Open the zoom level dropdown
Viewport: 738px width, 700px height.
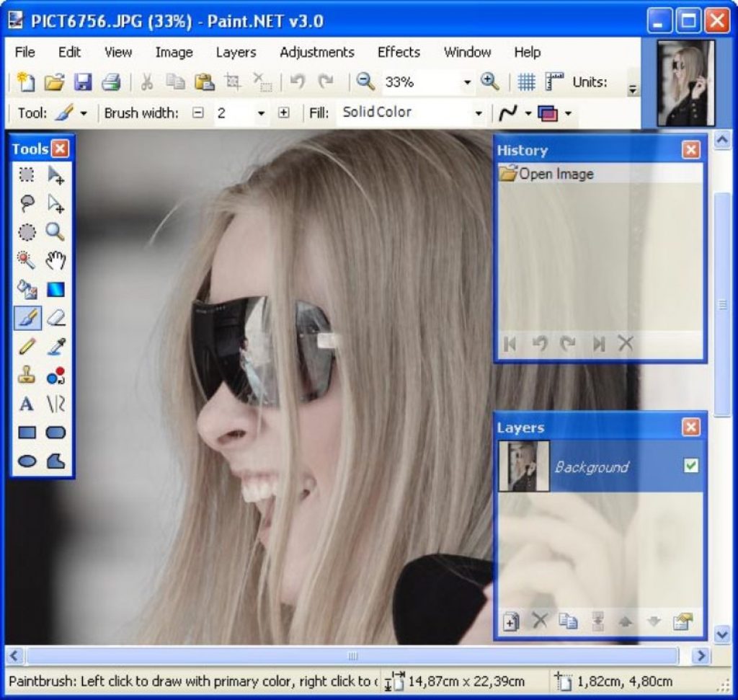pyautogui.click(x=467, y=83)
